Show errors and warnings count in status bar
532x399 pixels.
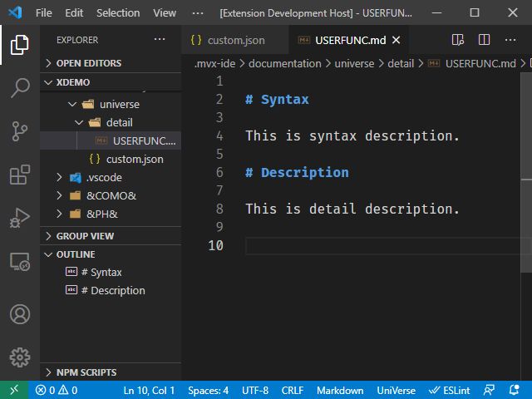(57, 390)
